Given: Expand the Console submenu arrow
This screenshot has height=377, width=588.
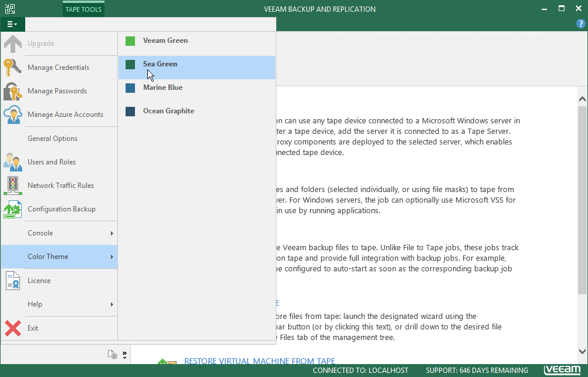Looking at the screenshot, I should 111,233.
